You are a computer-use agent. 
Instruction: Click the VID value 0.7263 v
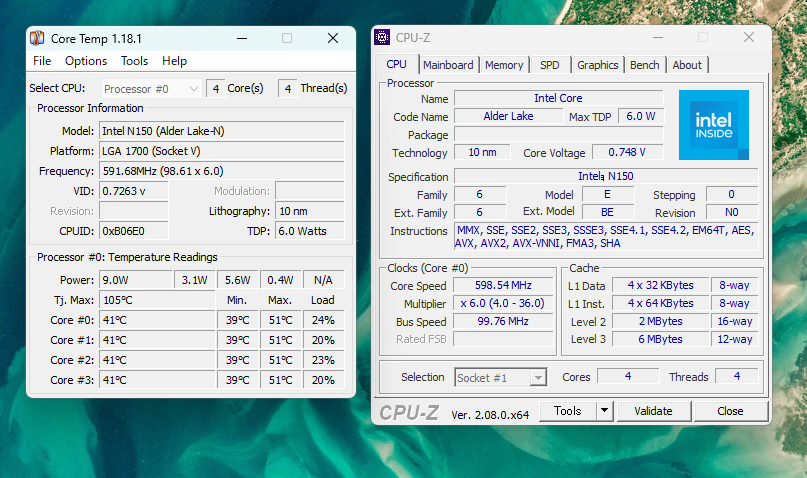(x=133, y=191)
